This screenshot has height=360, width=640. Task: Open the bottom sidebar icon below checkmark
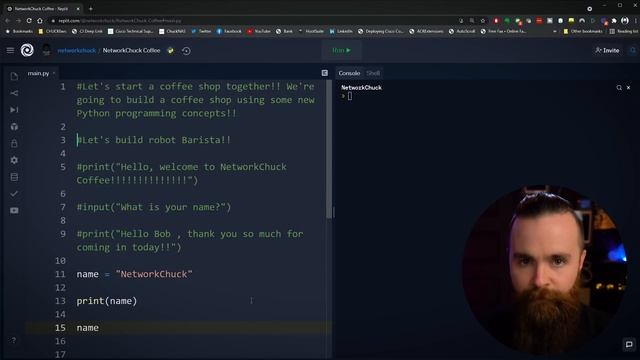pyautogui.click(x=14, y=210)
